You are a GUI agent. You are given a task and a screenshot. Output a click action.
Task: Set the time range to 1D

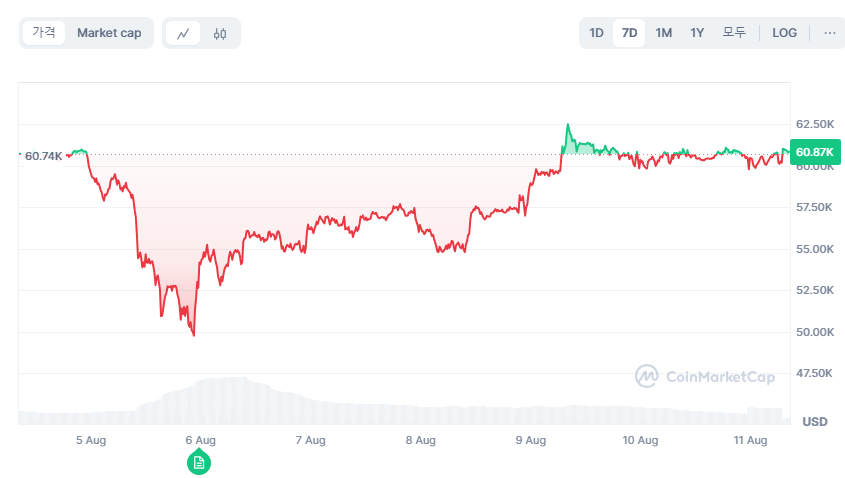click(596, 33)
